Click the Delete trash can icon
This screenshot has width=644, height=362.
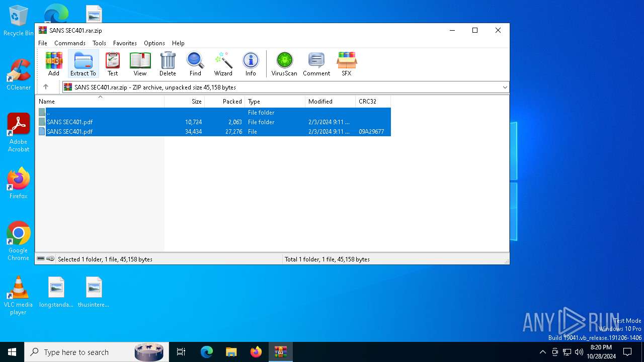click(168, 64)
